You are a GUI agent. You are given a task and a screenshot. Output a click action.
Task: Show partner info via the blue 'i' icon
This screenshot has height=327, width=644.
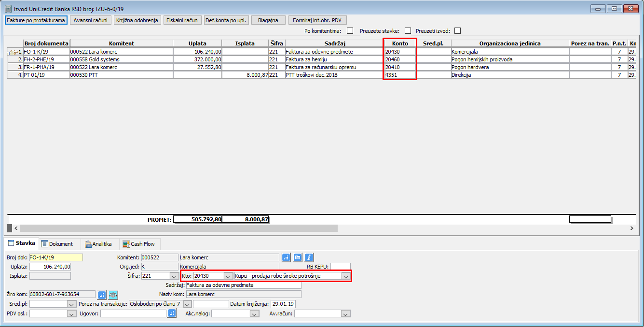point(309,257)
